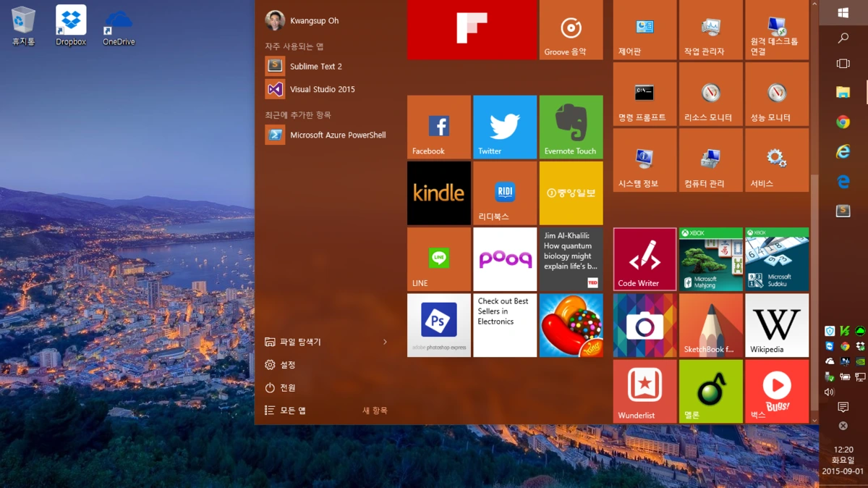Launch Microsoft Sudoku tile
The width and height of the screenshot is (868, 488).
[777, 259]
